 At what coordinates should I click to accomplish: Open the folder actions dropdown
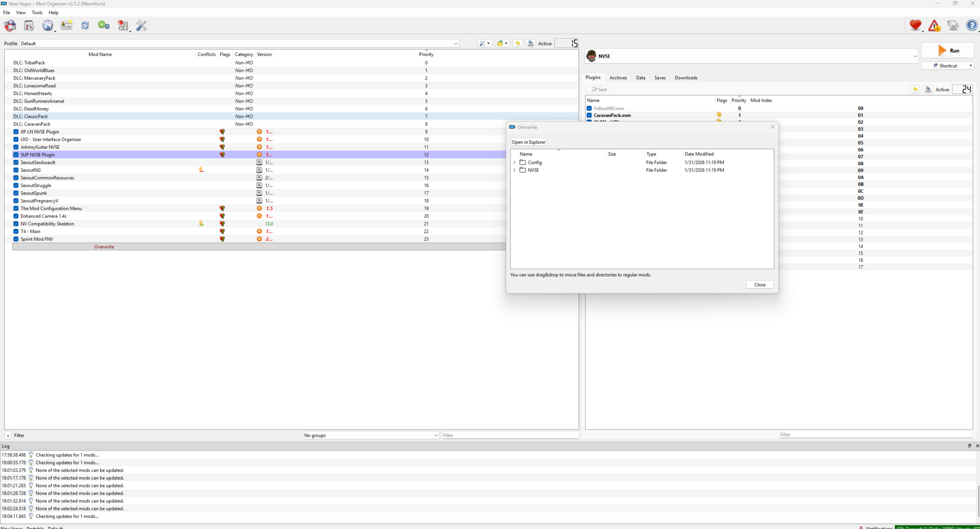click(502, 43)
